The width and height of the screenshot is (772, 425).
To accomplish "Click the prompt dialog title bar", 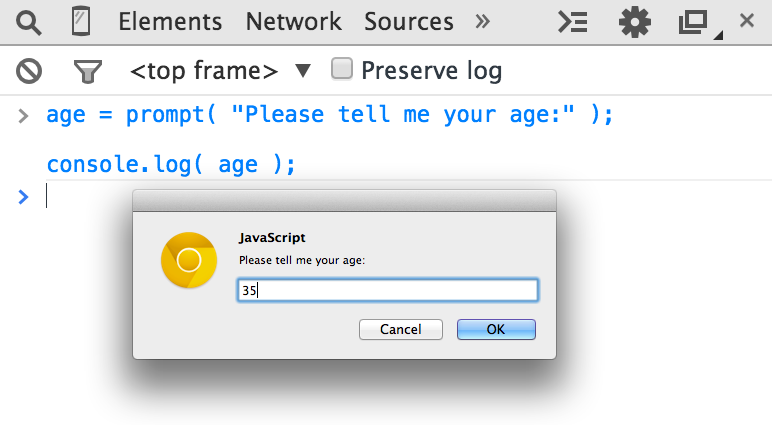I will tap(344, 200).
